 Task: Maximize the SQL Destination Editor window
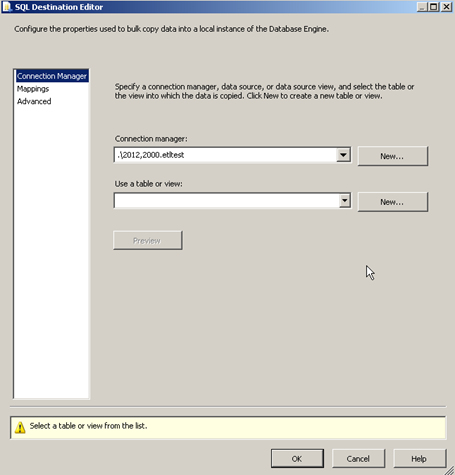434,7
